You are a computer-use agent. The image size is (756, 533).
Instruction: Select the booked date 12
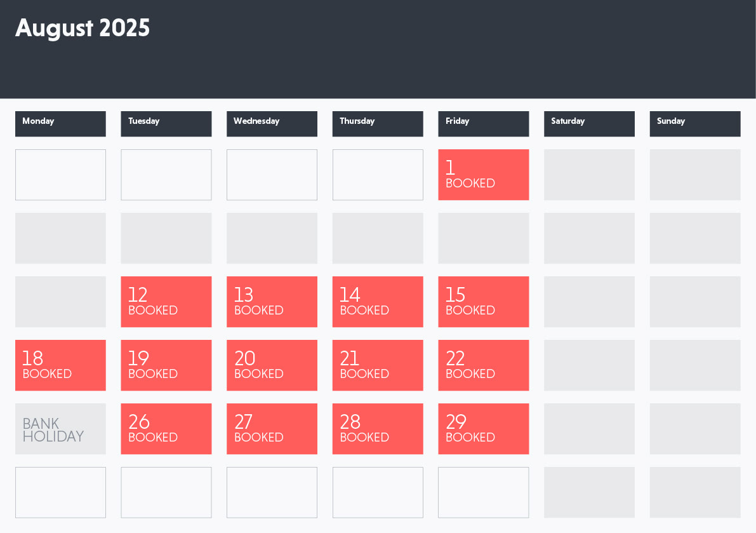point(166,302)
